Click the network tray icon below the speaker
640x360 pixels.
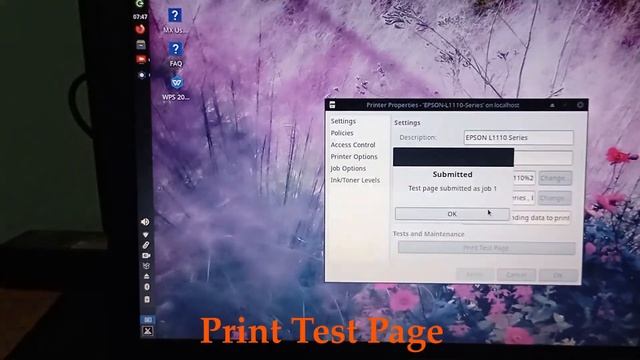point(145,235)
